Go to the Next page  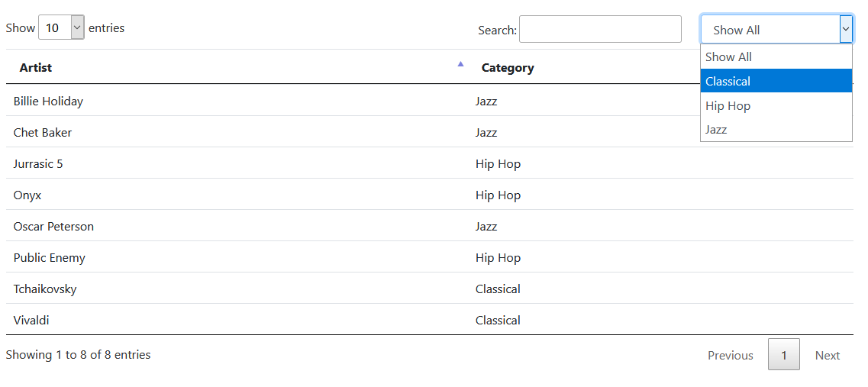(827, 356)
